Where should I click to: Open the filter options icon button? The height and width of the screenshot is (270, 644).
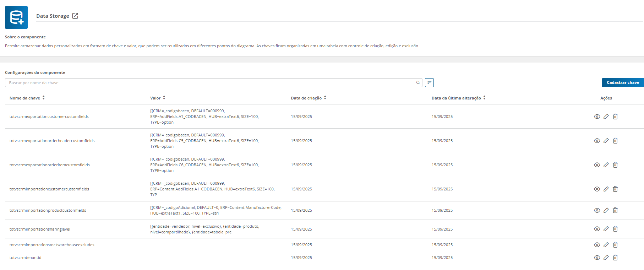click(429, 83)
